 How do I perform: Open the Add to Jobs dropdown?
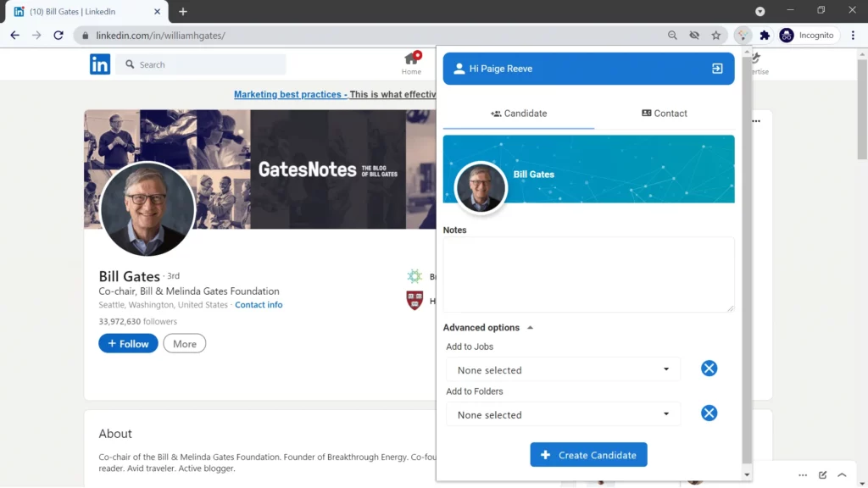click(563, 370)
